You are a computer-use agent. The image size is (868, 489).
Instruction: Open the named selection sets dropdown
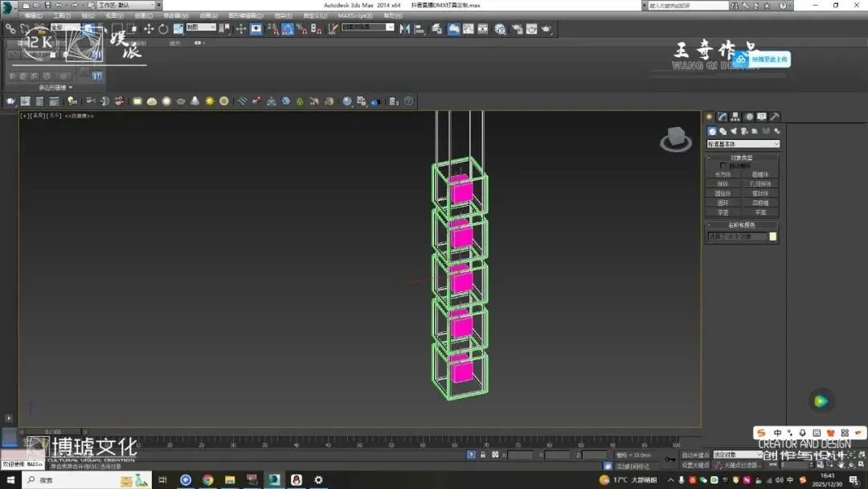tap(368, 27)
